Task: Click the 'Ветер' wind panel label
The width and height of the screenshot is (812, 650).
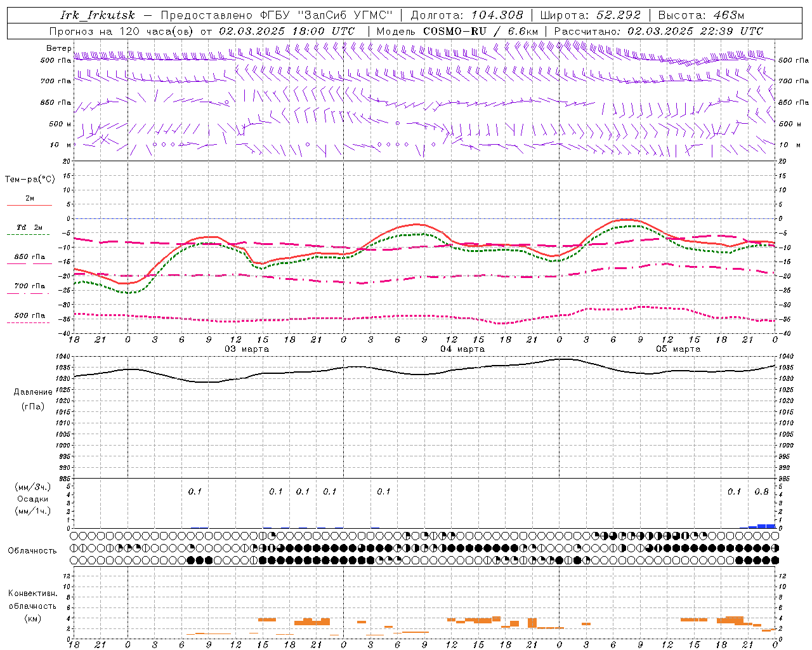Action: coord(58,48)
